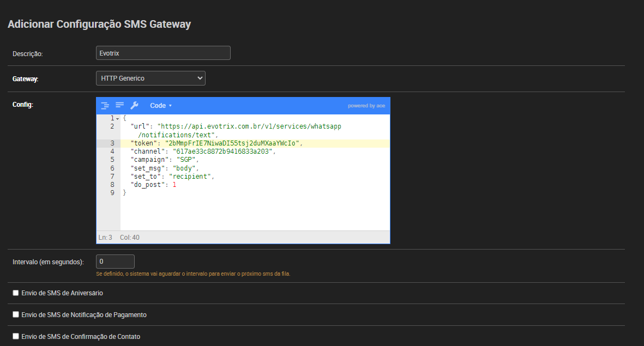The width and height of the screenshot is (644, 346).
Task: Click the do_post value 1 on line 8
Action: click(x=174, y=185)
